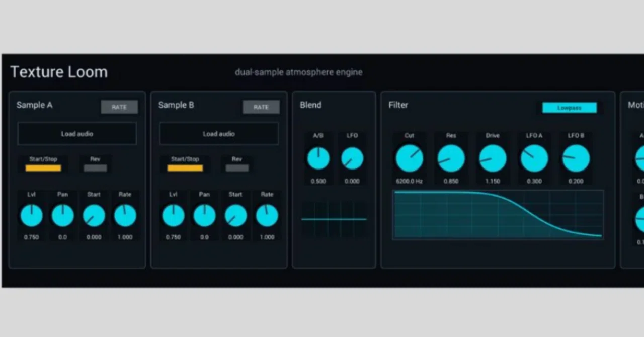
Task: Click the Blend A/B knob
Action: coord(318,158)
